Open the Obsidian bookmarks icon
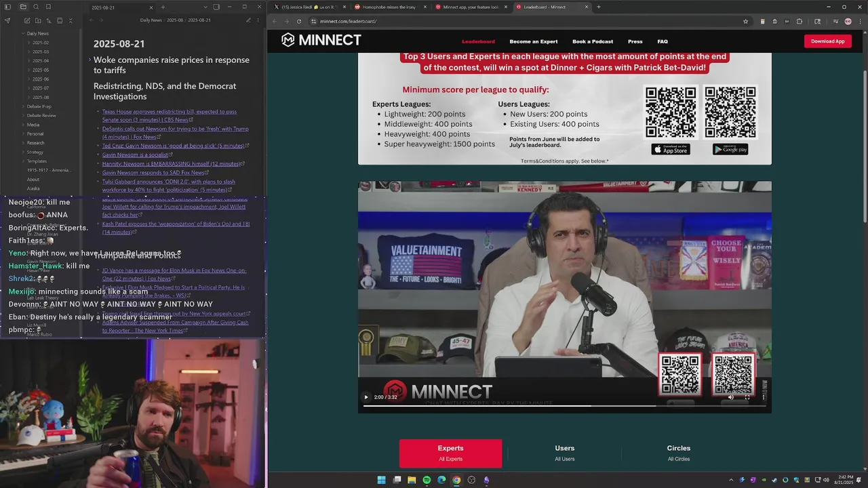 [48, 7]
